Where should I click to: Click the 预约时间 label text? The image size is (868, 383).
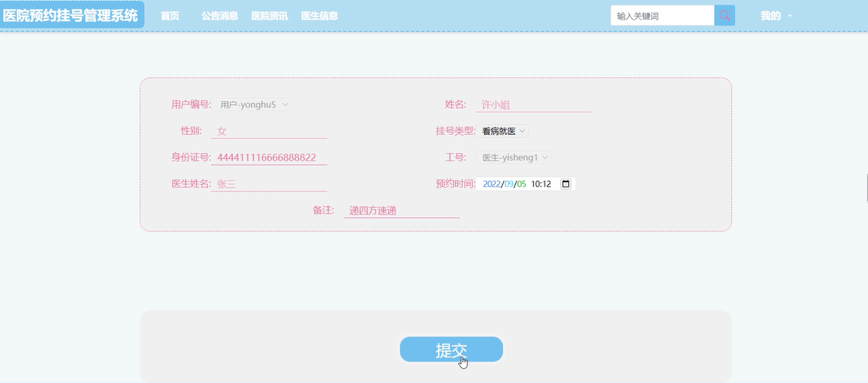[x=455, y=183]
